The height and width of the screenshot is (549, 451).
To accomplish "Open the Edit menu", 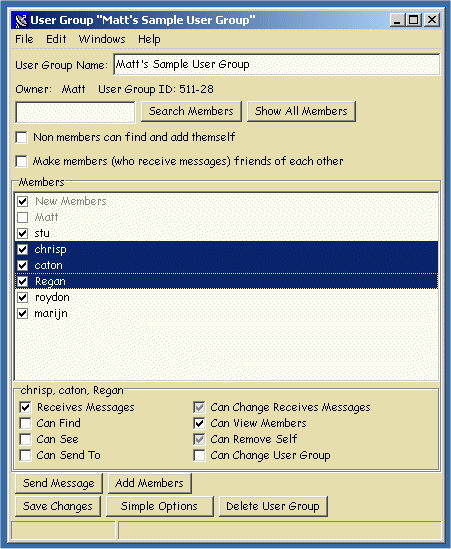I will pyautogui.click(x=56, y=39).
